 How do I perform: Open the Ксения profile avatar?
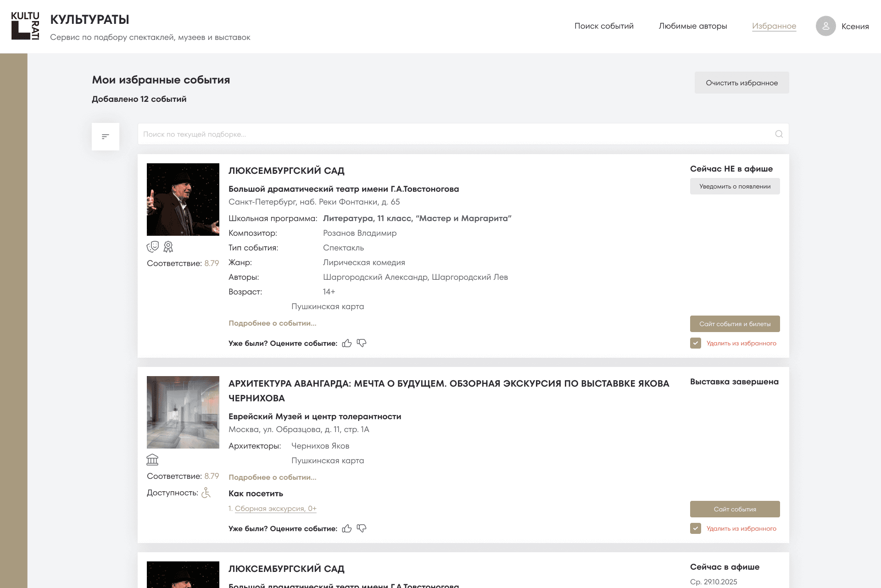pyautogui.click(x=825, y=26)
